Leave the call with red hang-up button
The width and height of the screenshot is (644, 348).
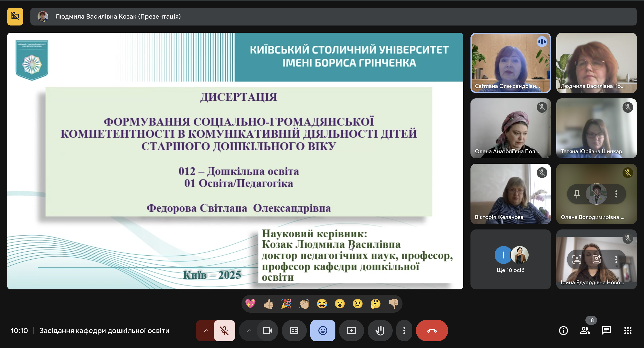pyautogui.click(x=432, y=331)
